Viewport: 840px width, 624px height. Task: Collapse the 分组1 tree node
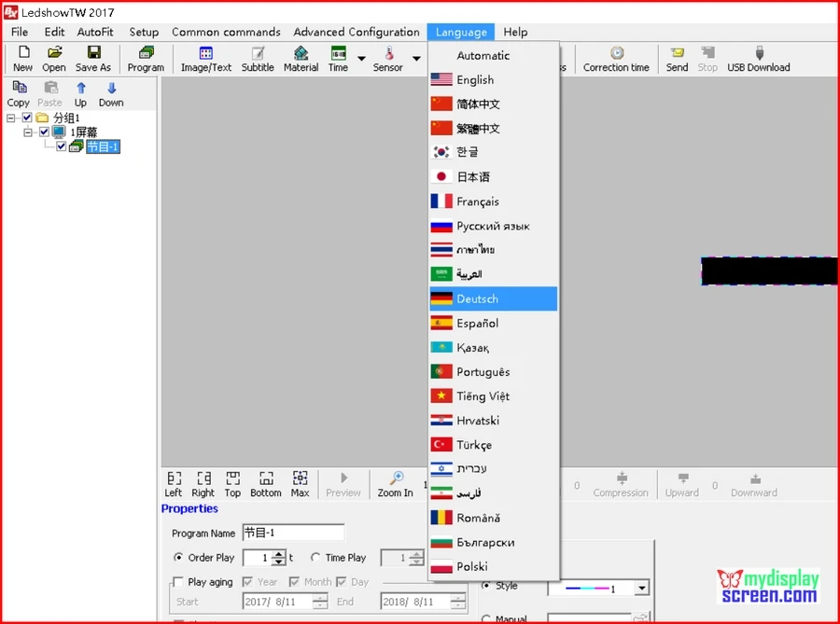10,118
